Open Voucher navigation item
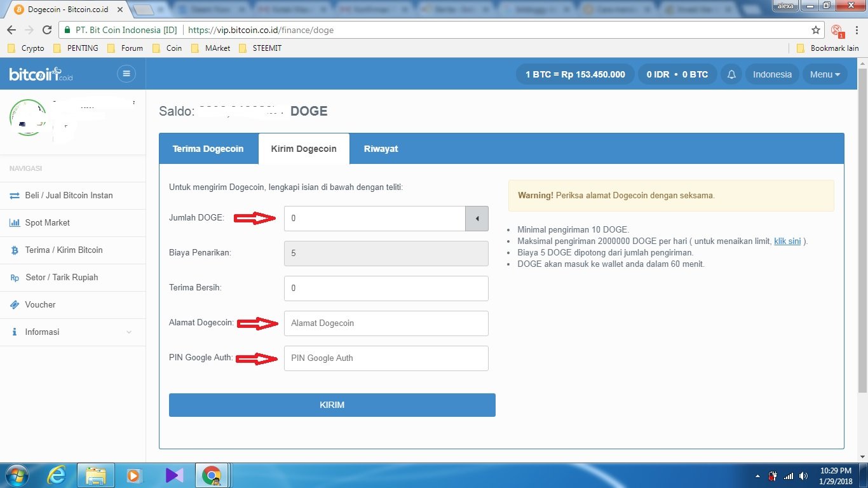The image size is (868, 488). coord(73,305)
